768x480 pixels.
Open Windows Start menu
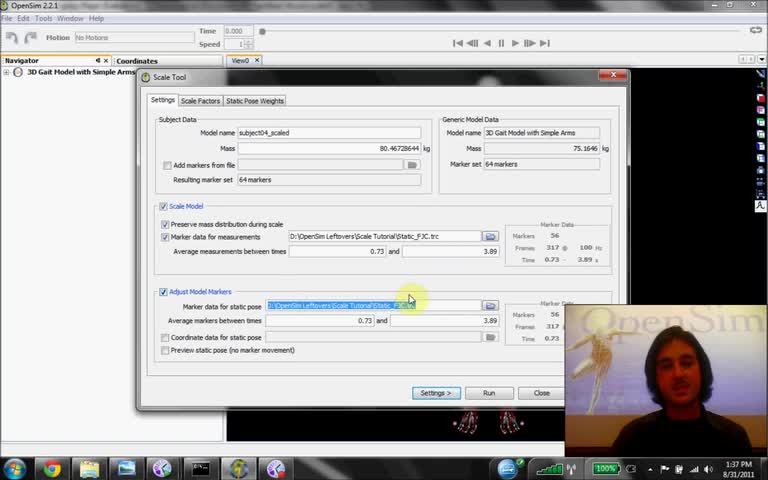coord(14,468)
